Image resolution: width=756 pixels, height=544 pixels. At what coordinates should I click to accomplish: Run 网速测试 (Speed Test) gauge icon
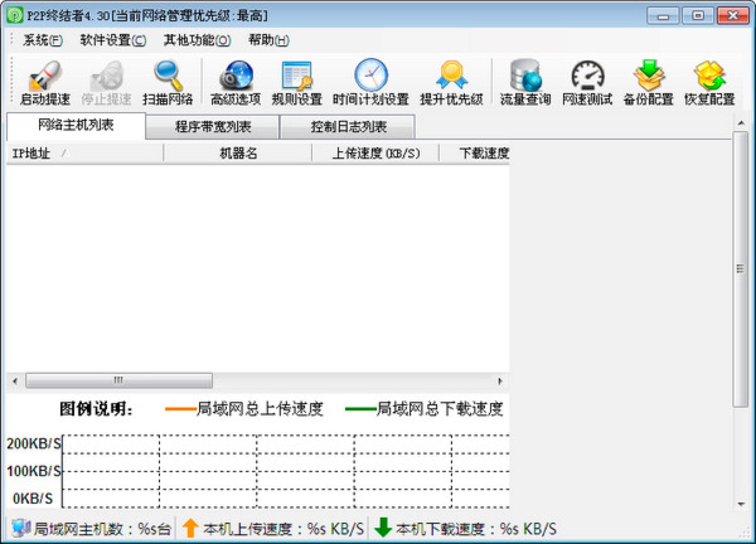[x=587, y=81]
